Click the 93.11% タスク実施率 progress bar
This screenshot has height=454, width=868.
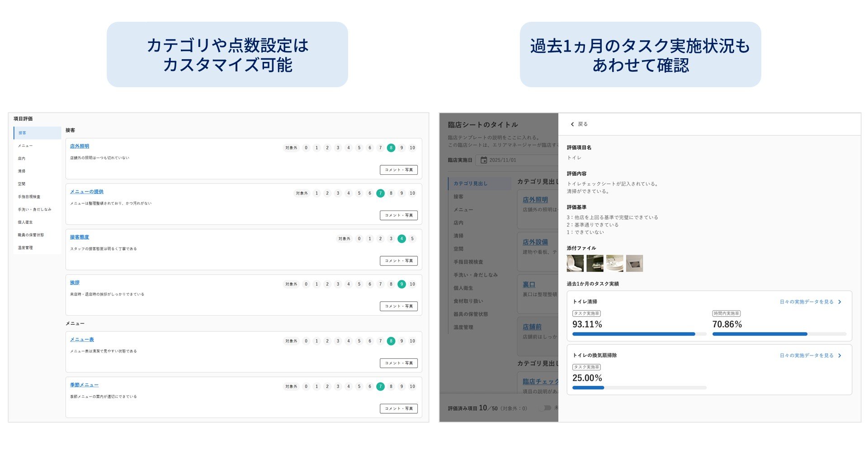633,334
